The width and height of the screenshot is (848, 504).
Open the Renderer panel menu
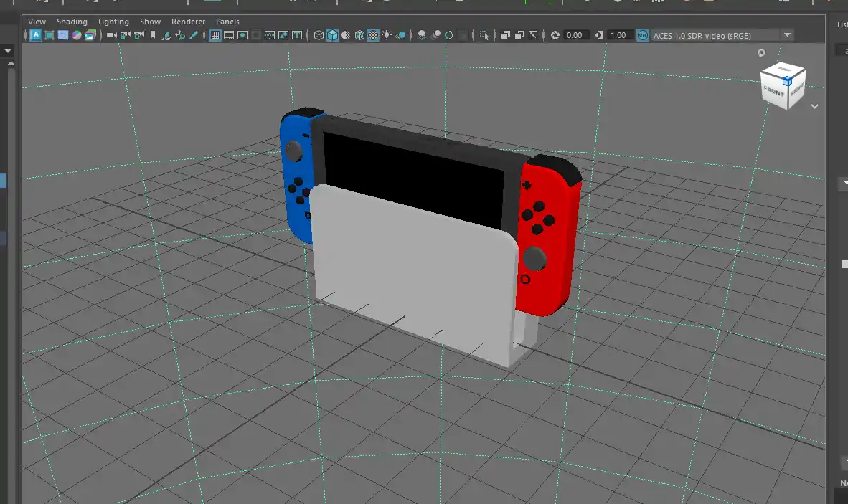[x=188, y=22]
